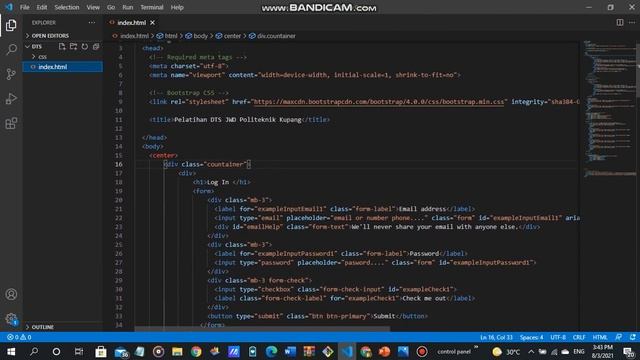Screen dimensions: 640x360
Task: Open the Help menu
Action: tap(177, 7)
